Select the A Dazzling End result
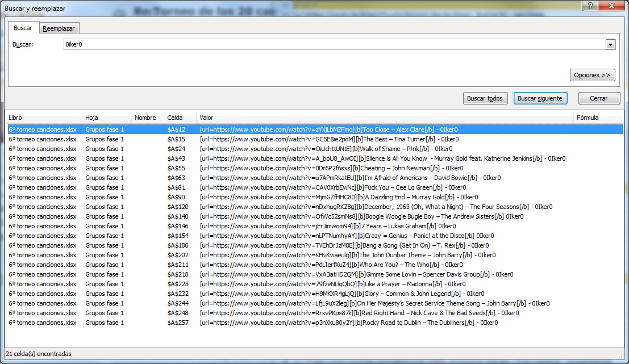Viewport: 629px width, 364px height. [x=315, y=197]
